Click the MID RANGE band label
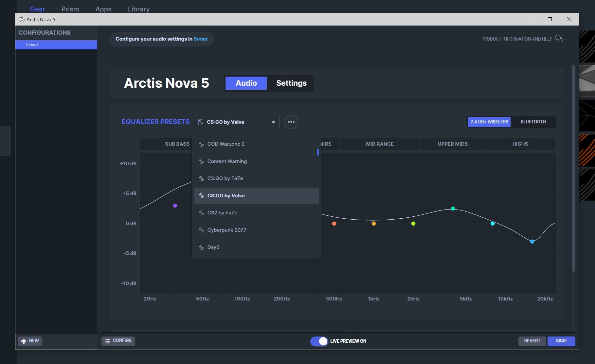Viewport: 595px width, 364px height. pos(380,144)
